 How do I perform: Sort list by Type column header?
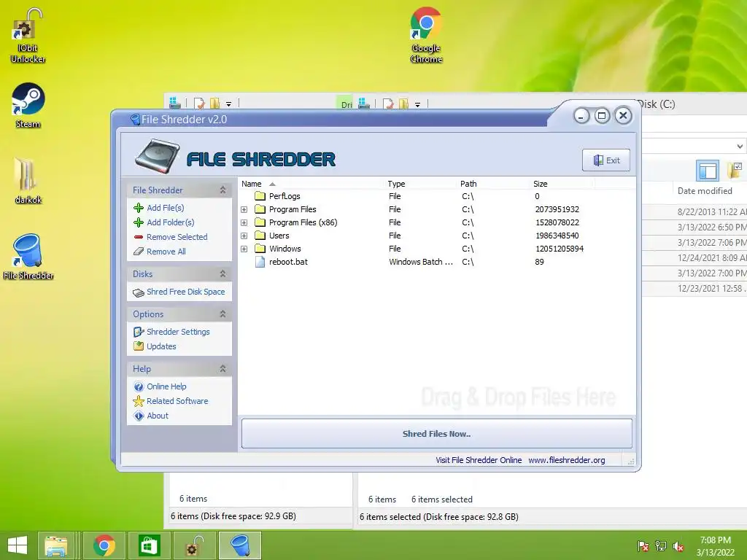pos(421,184)
